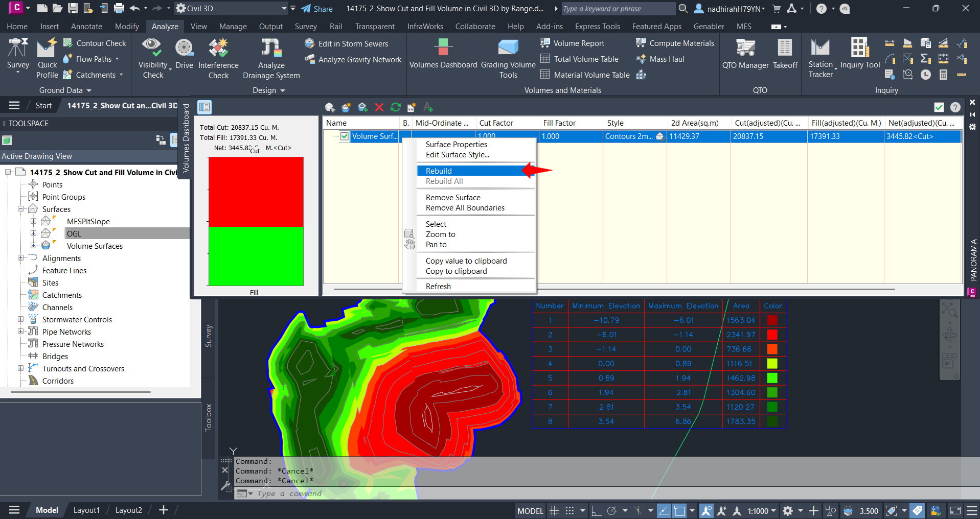Expand the OGL surface tree node
The height and width of the screenshot is (519, 980).
33,233
